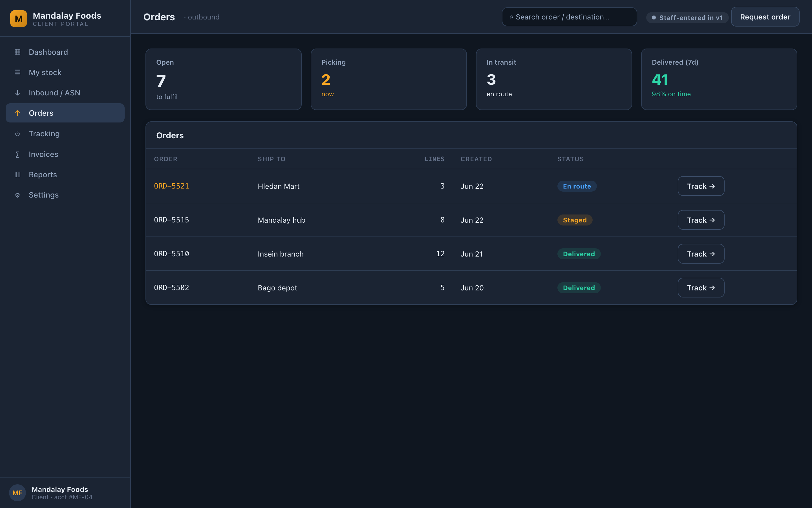Click the Hledan Mart destination cell
This screenshot has height=508, width=812.
click(279, 187)
